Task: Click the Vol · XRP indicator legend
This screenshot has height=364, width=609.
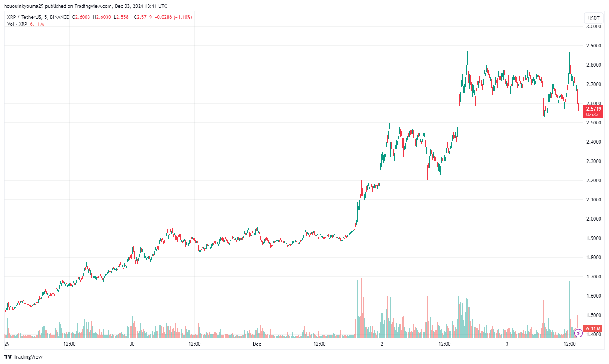Action: pos(17,24)
